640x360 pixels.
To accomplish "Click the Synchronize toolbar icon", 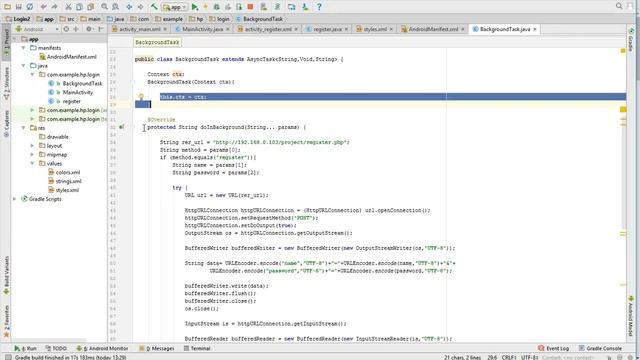I will 29,7.
